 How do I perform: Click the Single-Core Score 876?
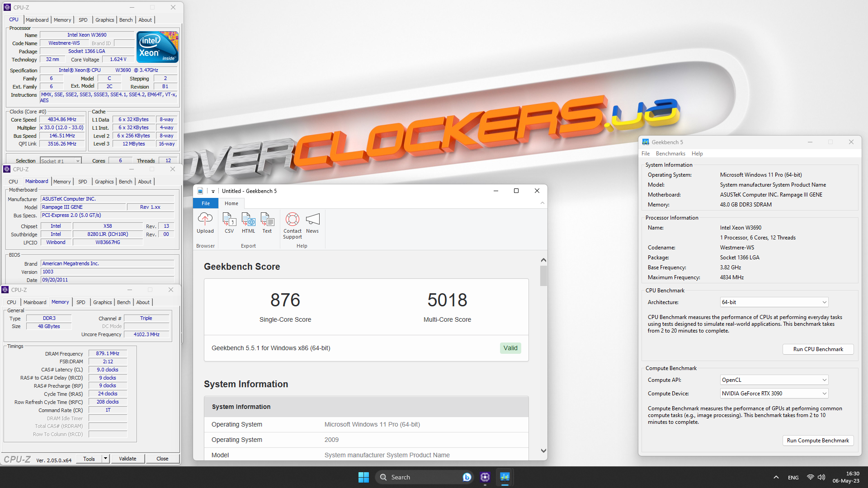tap(285, 300)
